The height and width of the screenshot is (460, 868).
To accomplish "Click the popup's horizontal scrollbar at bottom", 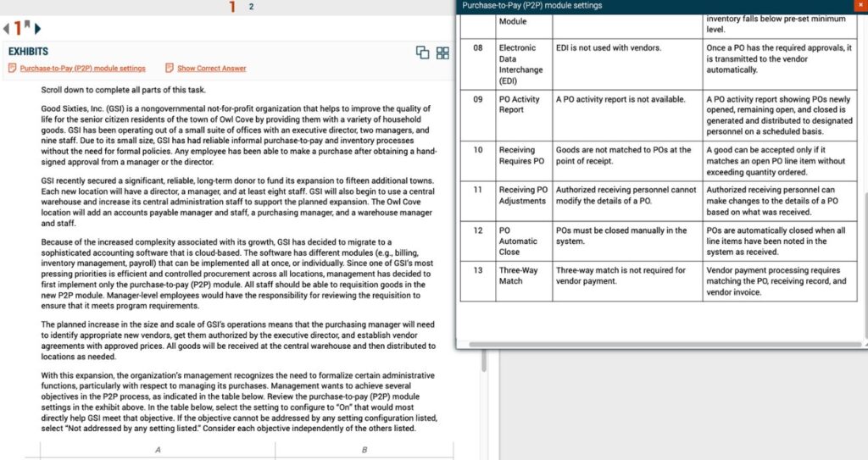I will pos(653,345).
